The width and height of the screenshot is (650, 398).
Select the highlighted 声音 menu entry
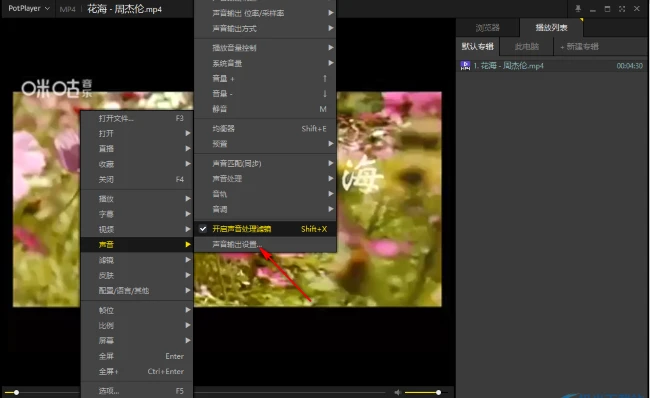pos(137,245)
